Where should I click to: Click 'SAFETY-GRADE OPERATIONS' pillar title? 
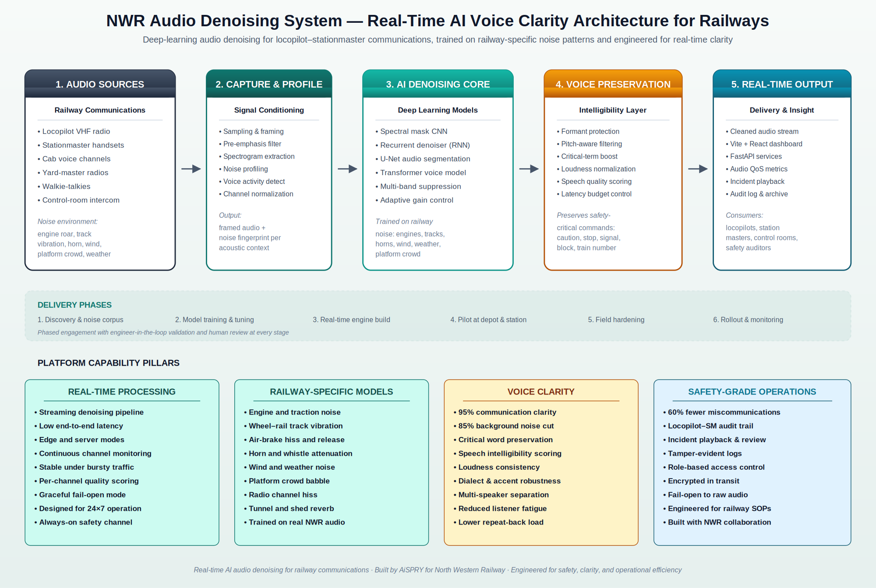pyautogui.click(x=752, y=392)
